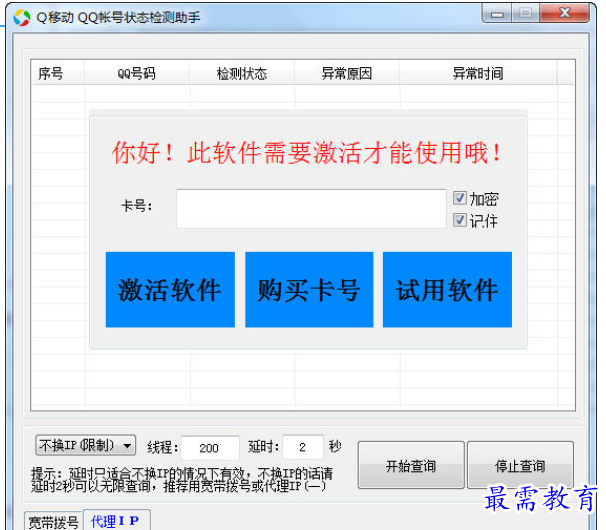Viewport: 606px width, 530px height.
Task: Switch to the 宽带拨号 tab
Action: coord(54,521)
